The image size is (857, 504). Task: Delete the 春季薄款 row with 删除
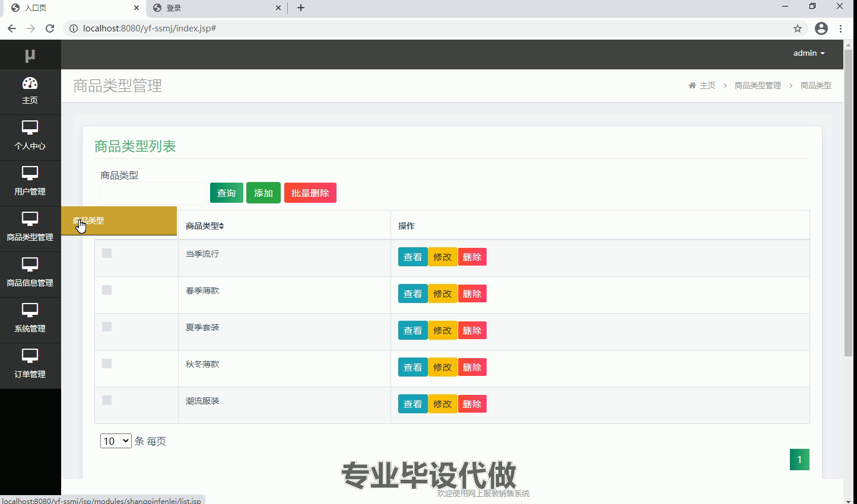[472, 294]
